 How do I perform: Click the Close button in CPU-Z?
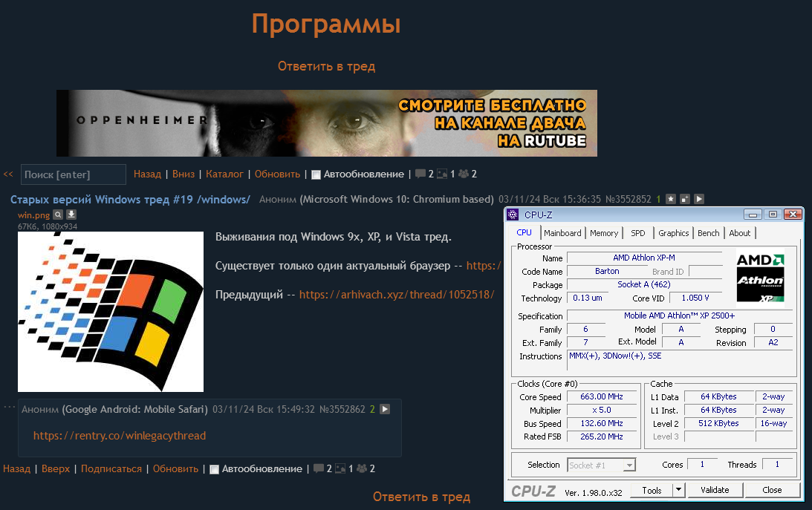coord(772,490)
